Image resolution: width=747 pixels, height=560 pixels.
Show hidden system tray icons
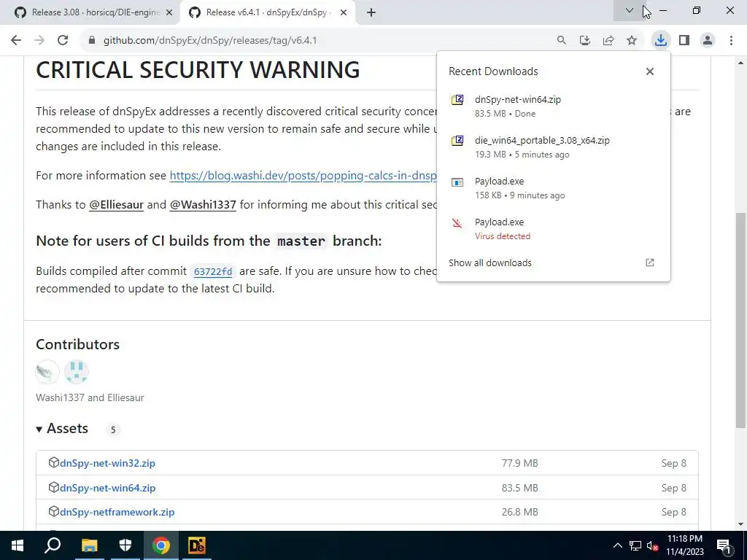click(617, 545)
